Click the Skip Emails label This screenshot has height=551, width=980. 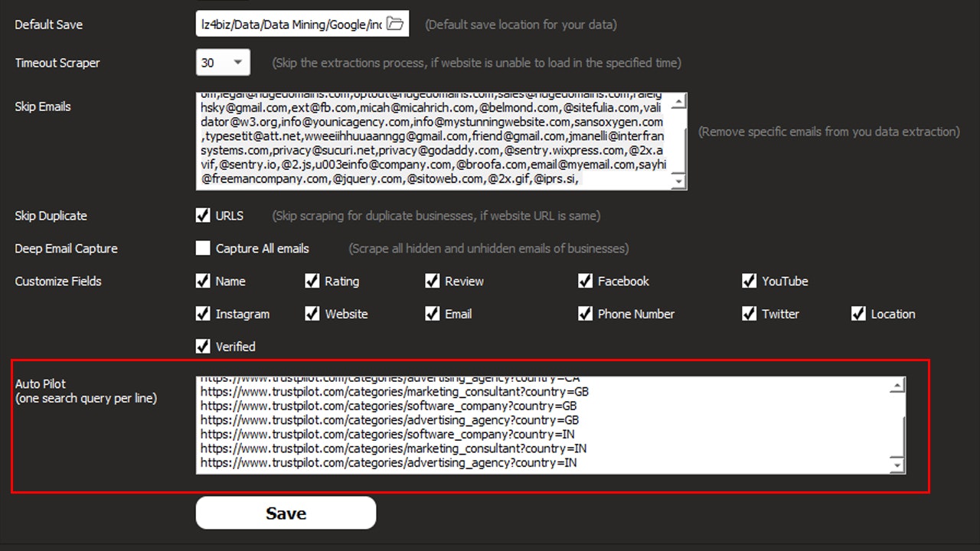pyautogui.click(x=43, y=106)
